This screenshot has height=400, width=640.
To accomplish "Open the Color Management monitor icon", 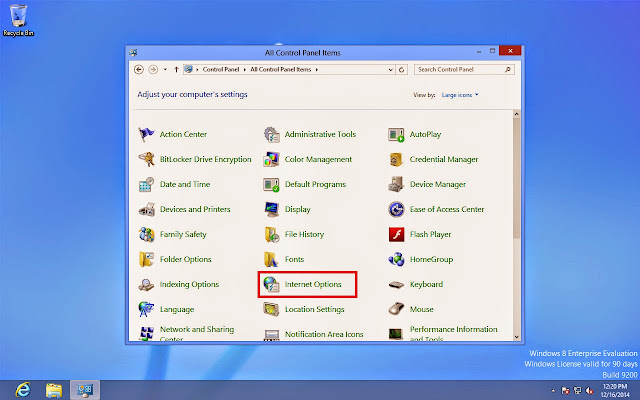I will (271, 159).
